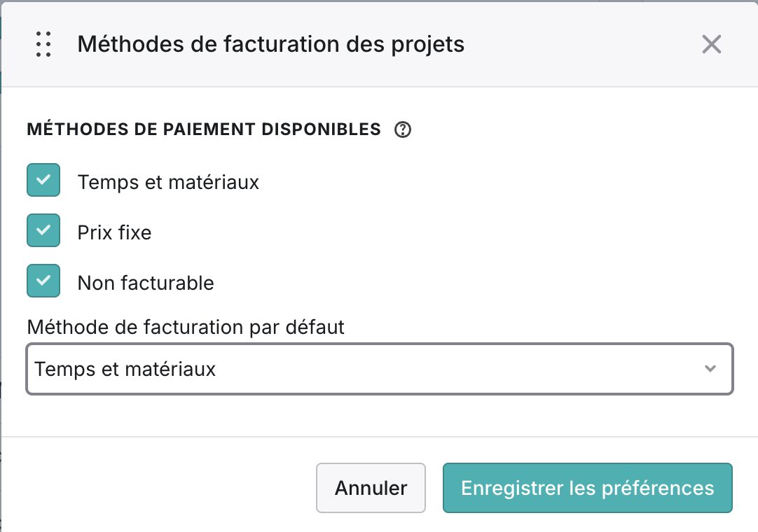Image resolution: width=758 pixels, height=532 pixels.
Task: Uncheck the Temps et matériaux checkbox
Action: [x=43, y=180]
